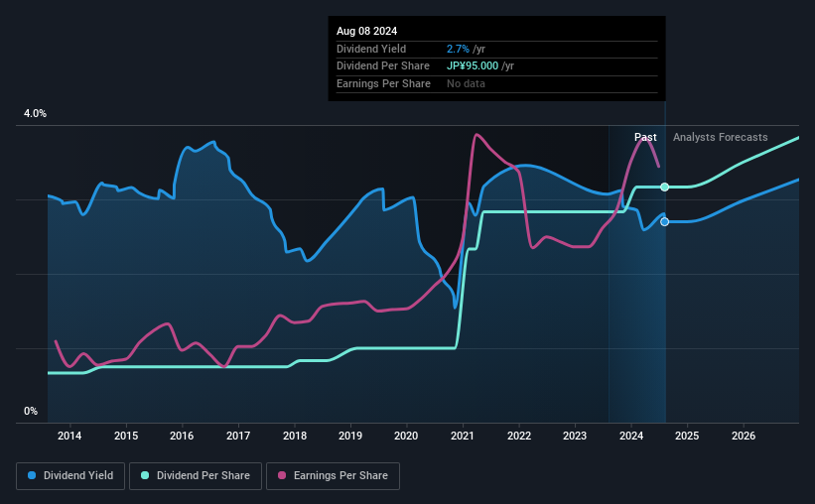This screenshot has height=504, width=815.
Task: Select the teal Dividend Per Share data point marker
Action: pyautogui.click(x=665, y=188)
